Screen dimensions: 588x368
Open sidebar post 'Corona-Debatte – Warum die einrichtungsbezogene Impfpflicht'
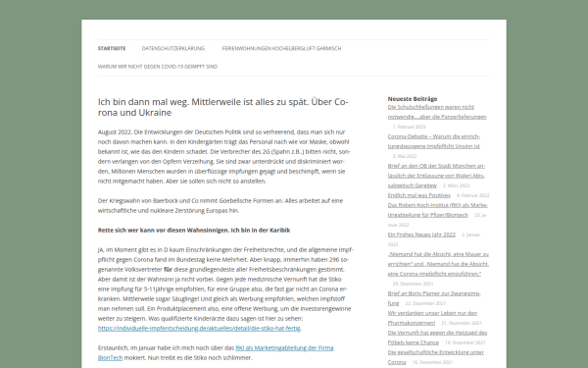point(434,141)
